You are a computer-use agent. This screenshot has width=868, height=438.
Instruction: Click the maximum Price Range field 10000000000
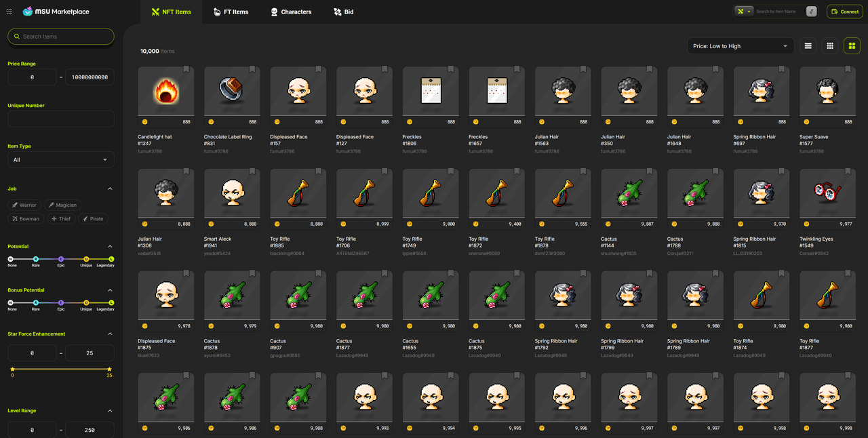[x=90, y=77]
